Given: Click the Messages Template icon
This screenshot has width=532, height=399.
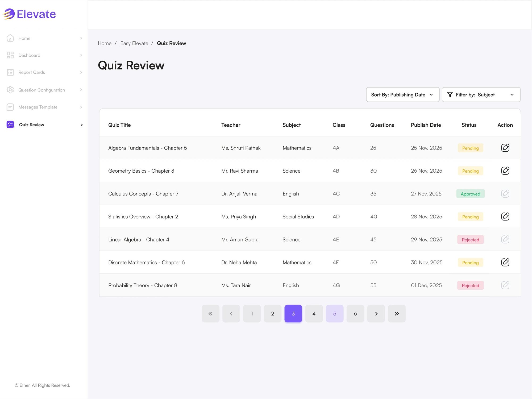Looking at the screenshot, I should [x=10, y=107].
